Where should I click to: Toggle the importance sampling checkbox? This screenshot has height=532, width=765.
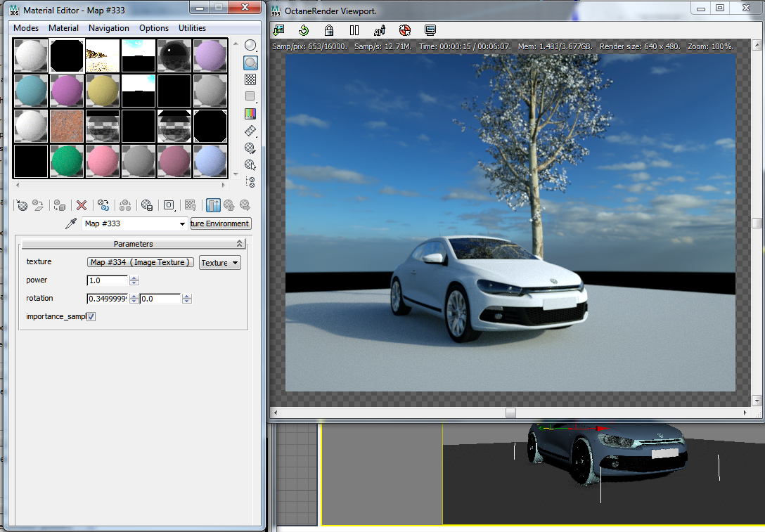coord(91,317)
